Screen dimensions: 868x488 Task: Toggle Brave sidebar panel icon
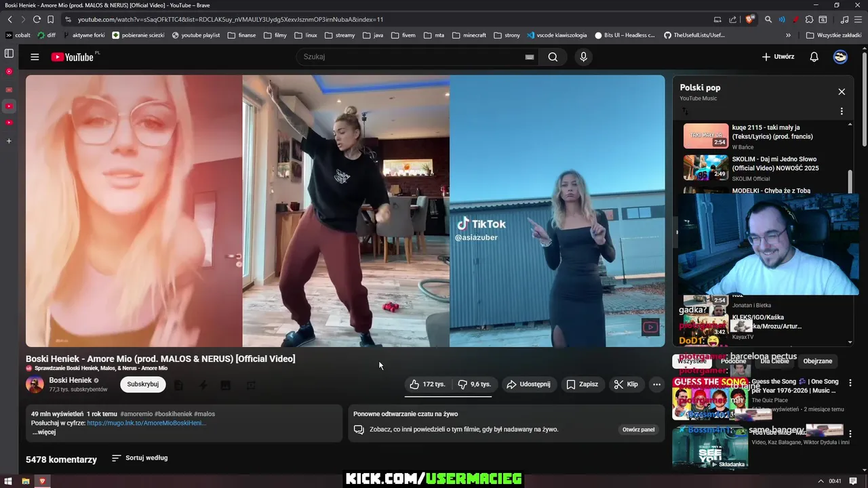click(x=9, y=53)
